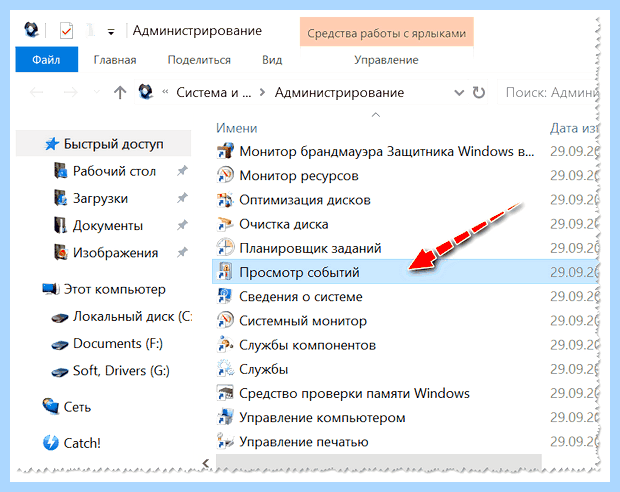Click the Система и ... breadcrumb segment
Screen dimensions: 620x492
click(x=214, y=93)
